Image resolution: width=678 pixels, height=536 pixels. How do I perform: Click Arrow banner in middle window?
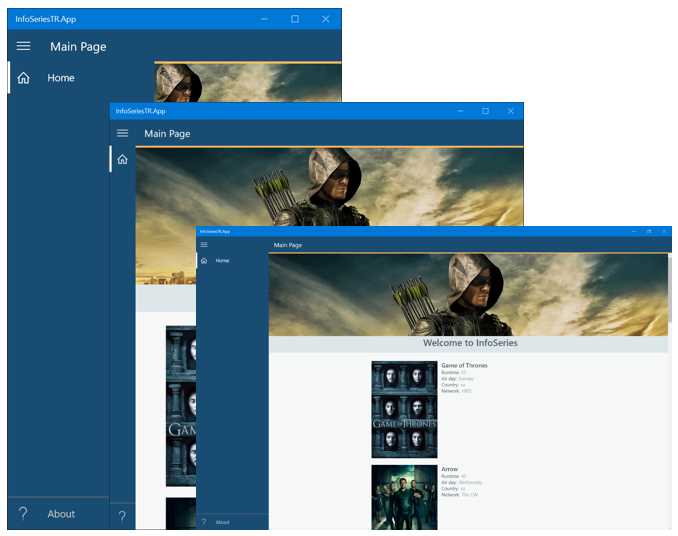pos(329,187)
